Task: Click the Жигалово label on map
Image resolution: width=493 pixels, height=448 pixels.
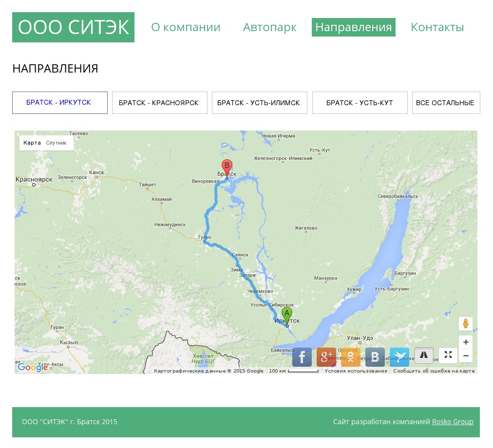Action: pos(305,227)
